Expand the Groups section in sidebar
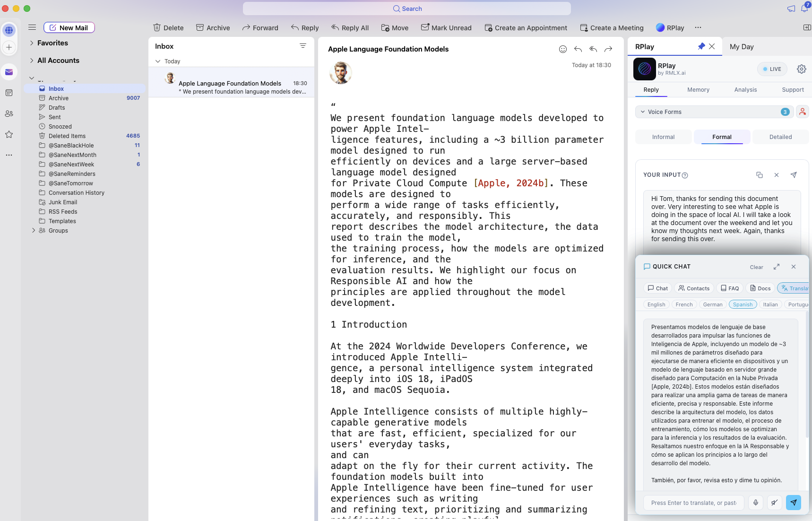Image resolution: width=812 pixels, height=521 pixels. click(33, 230)
